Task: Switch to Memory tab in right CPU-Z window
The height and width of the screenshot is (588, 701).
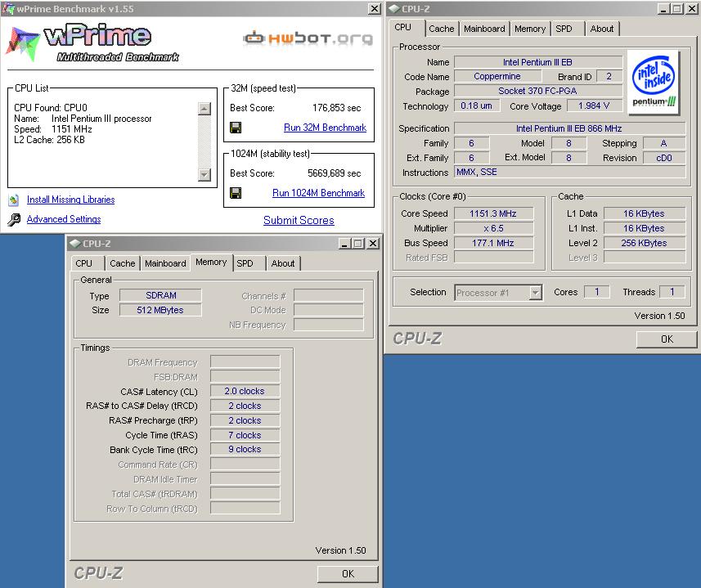Action: click(530, 29)
